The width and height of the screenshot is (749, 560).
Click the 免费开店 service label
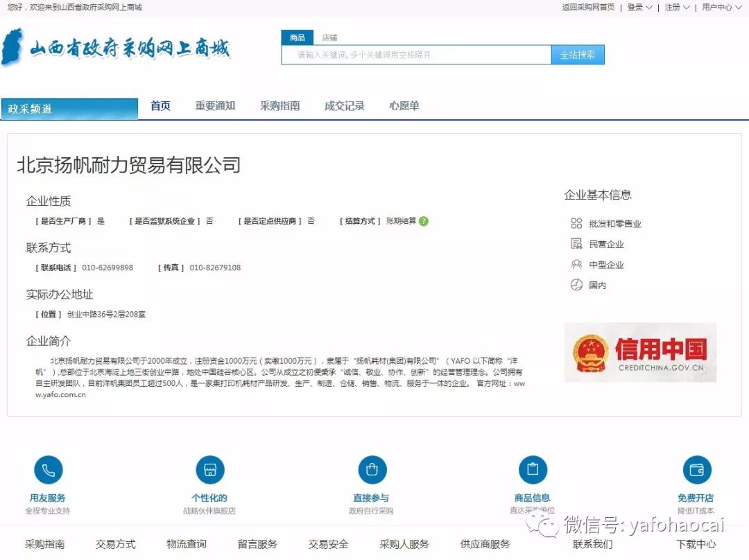click(x=696, y=498)
